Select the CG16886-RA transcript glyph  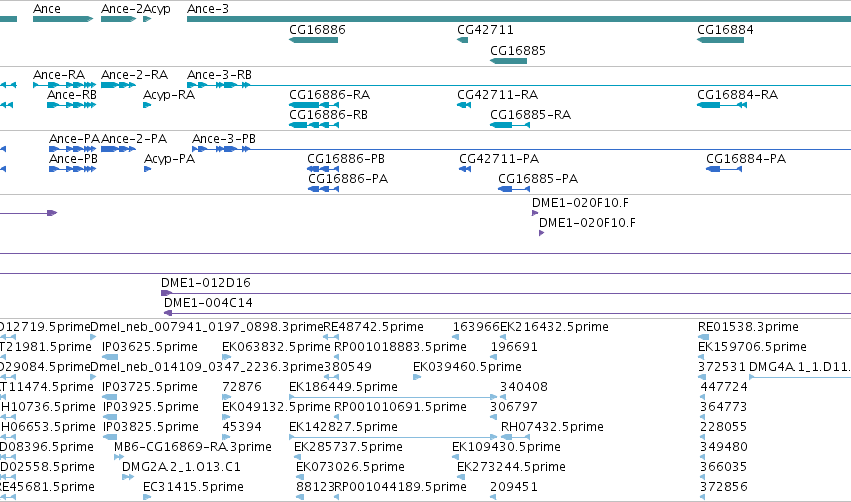314,105
